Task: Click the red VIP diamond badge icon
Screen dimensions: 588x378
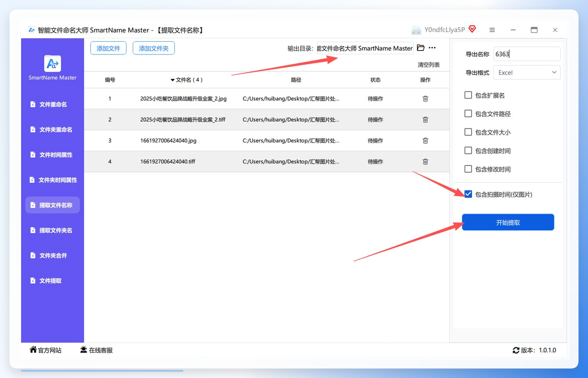Action: (472, 29)
